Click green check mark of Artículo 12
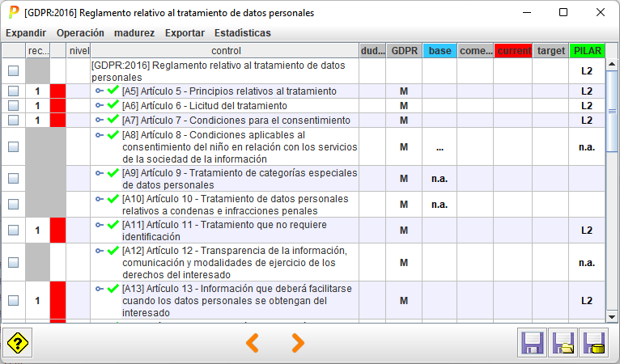The width and height of the screenshot is (620, 364). click(113, 250)
